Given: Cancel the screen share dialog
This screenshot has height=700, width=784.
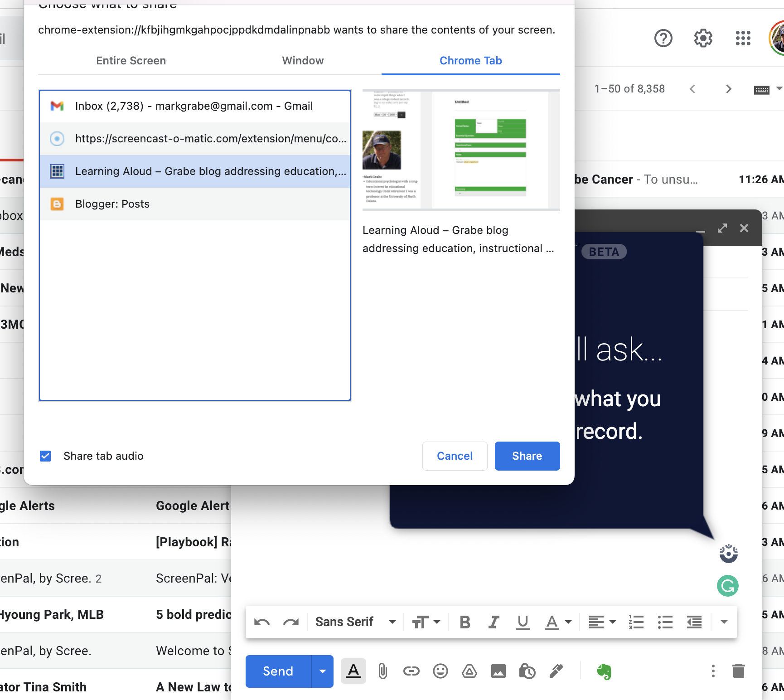Looking at the screenshot, I should click(x=455, y=456).
